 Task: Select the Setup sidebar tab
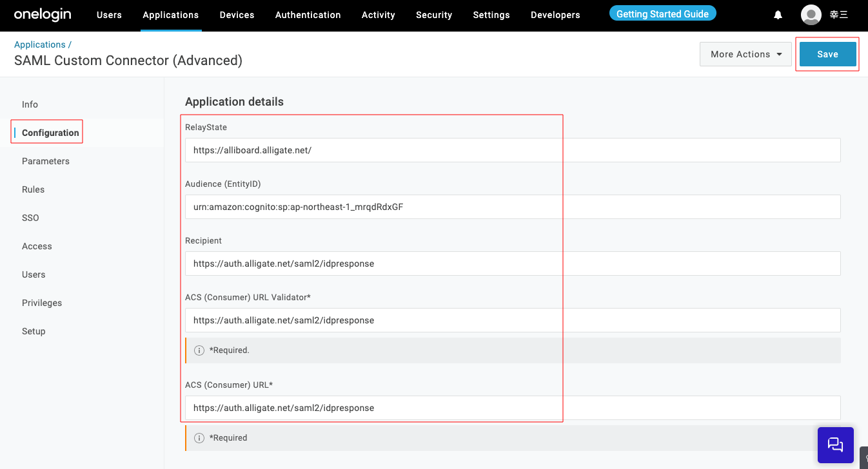click(34, 331)
